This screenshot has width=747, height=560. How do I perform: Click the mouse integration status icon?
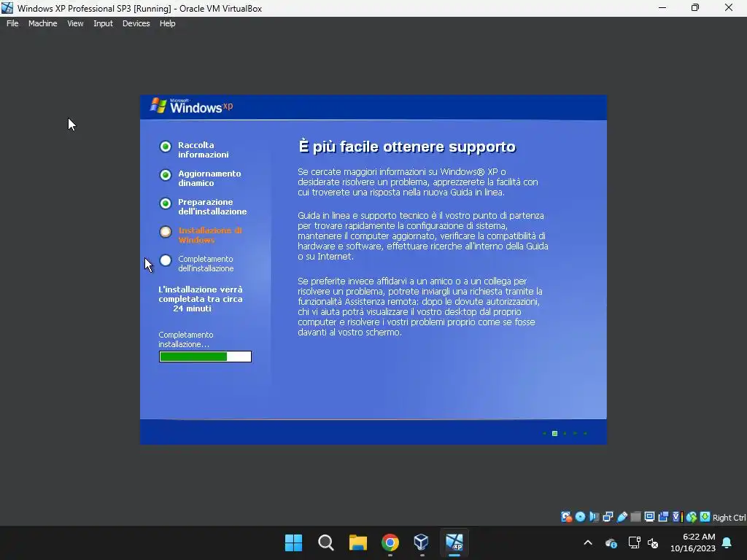(692, 517)
